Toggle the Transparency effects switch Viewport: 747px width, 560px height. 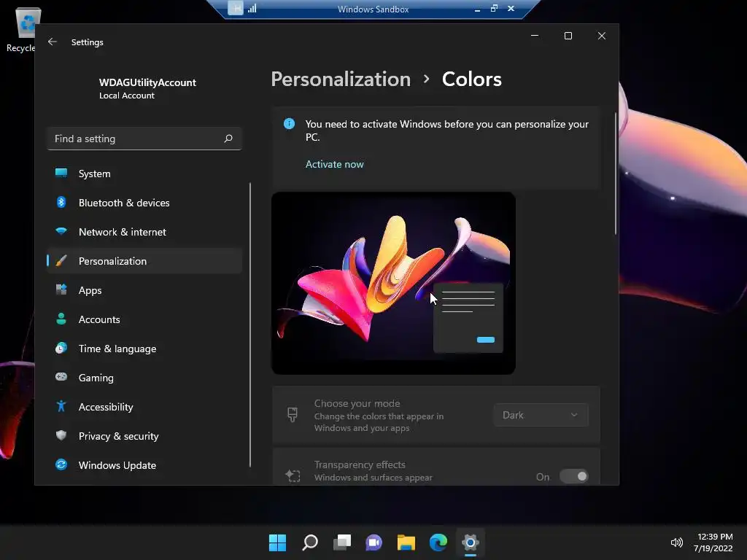tap(574, 476)
